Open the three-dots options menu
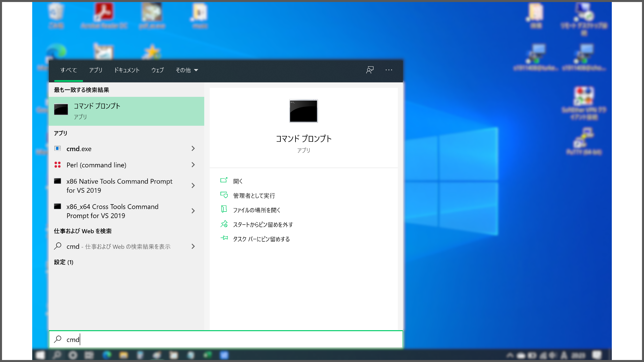Viewport: 644px width, 362px height. pos(389,70)
